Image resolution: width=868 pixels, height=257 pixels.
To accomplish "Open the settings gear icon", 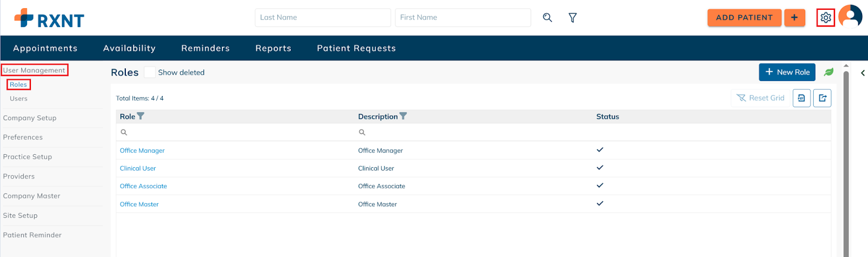I will 826,18.
